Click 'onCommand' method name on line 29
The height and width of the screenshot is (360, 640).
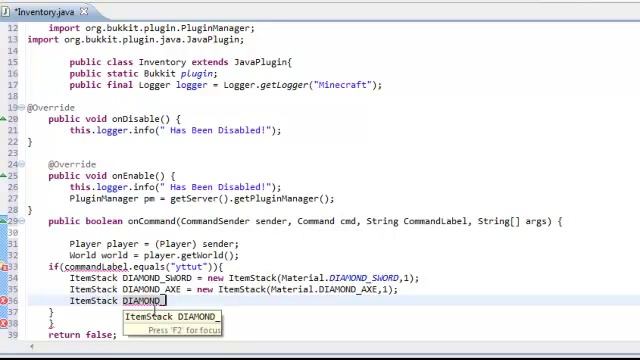tap(152, 221)
